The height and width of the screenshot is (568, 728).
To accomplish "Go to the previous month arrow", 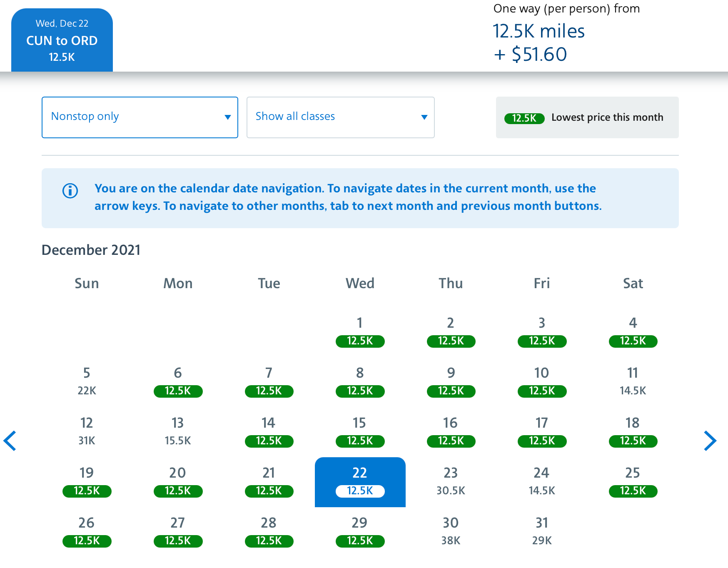I will pyautogui.click(x=10, y=441).
